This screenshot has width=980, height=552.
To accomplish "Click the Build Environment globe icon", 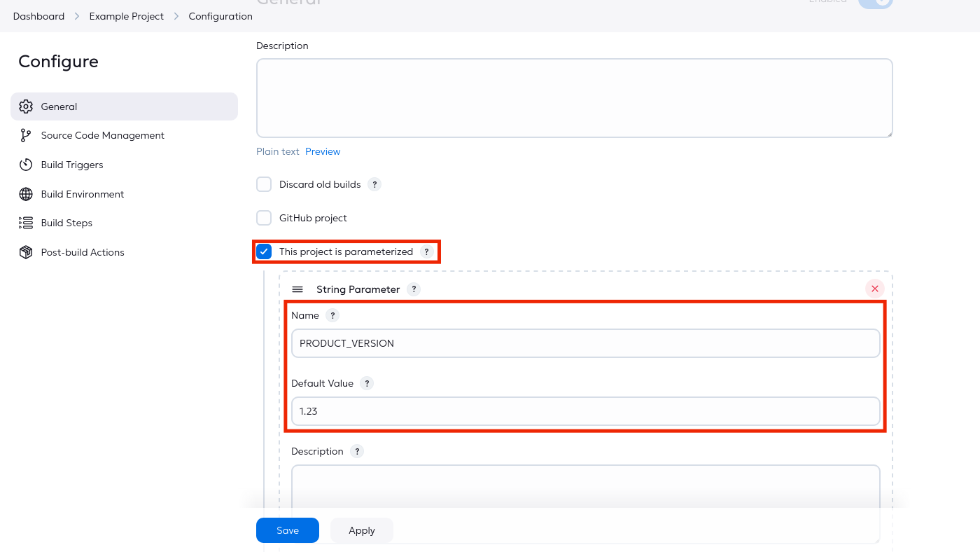I will [26, 193].
